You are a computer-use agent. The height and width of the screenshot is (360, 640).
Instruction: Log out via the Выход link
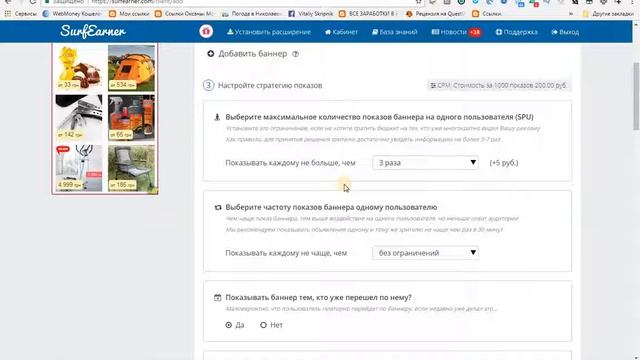click(565, 32)
